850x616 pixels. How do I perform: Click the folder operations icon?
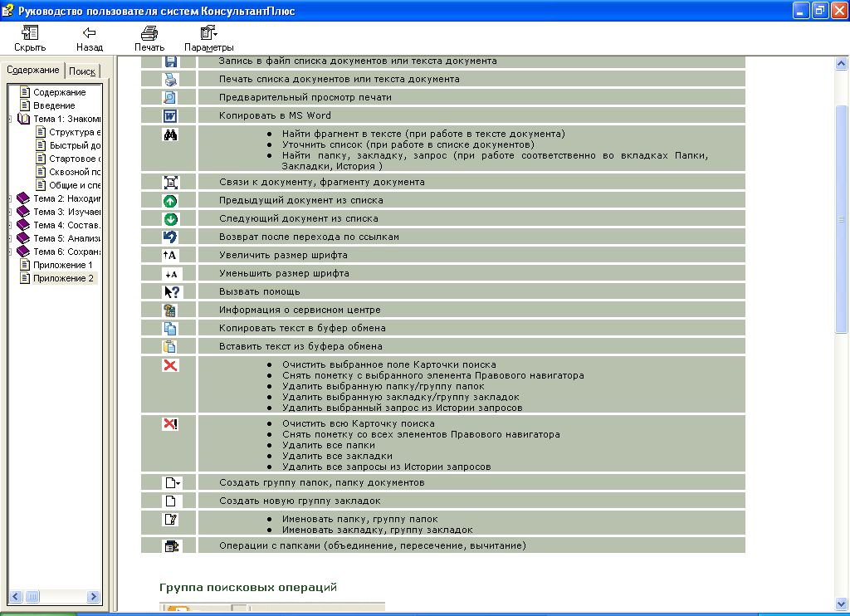171,546
